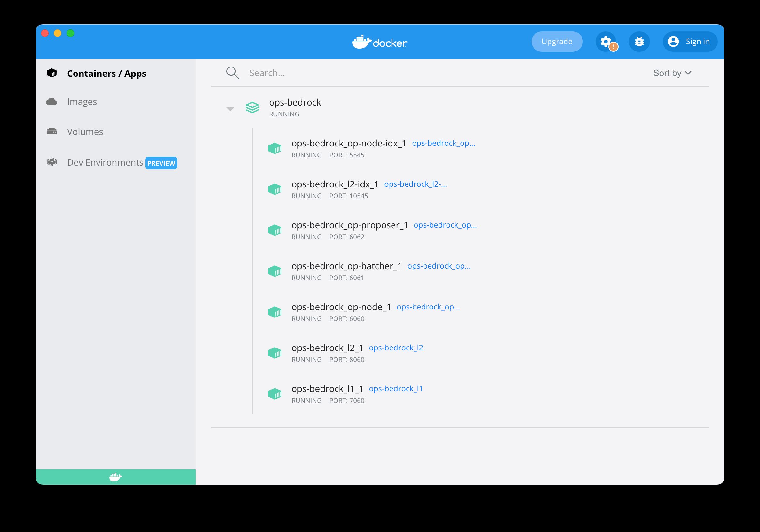Click the Docker whale logo in header
Image resolution: width=760 pixels, height=532 pixels.
click(x=380, y=42)
